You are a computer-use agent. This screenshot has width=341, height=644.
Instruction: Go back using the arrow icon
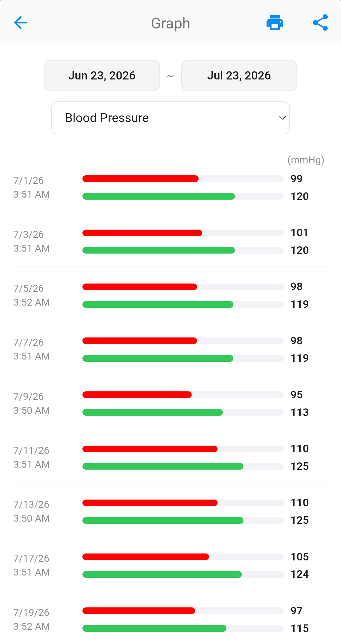point(21,23)
